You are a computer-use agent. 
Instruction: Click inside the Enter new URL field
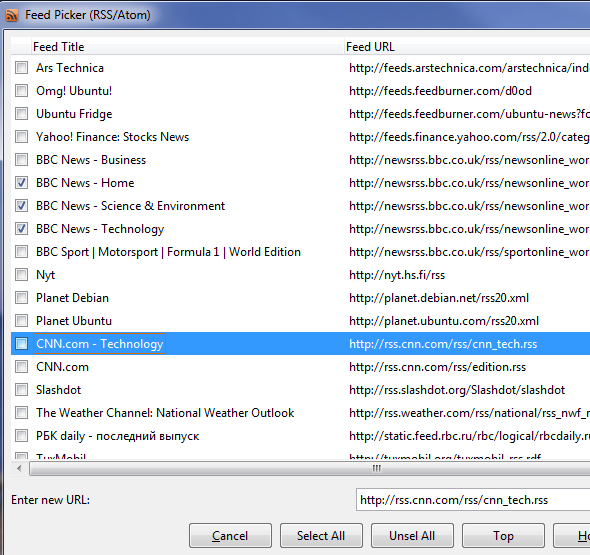[x=473, y=500]
